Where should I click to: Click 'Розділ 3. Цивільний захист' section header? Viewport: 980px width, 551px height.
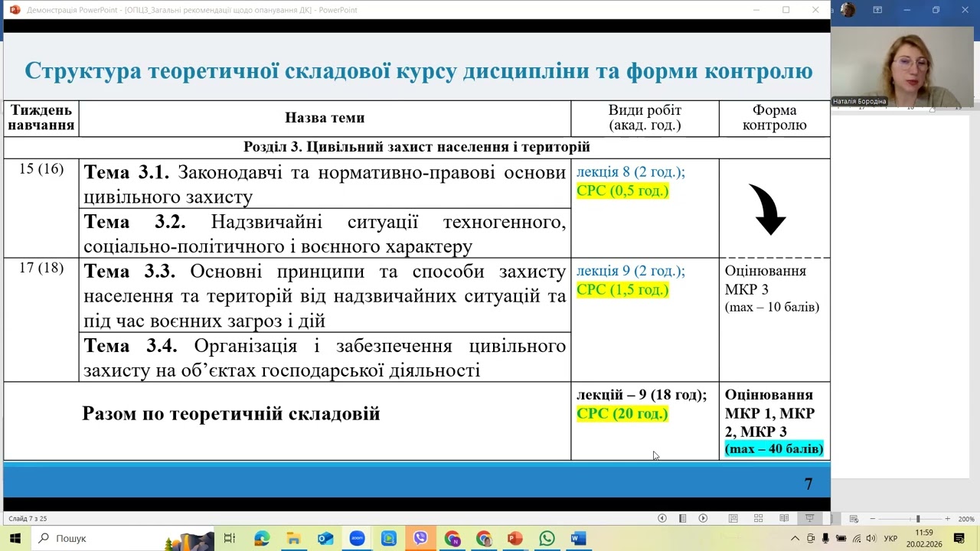click(x=416, y=147)
